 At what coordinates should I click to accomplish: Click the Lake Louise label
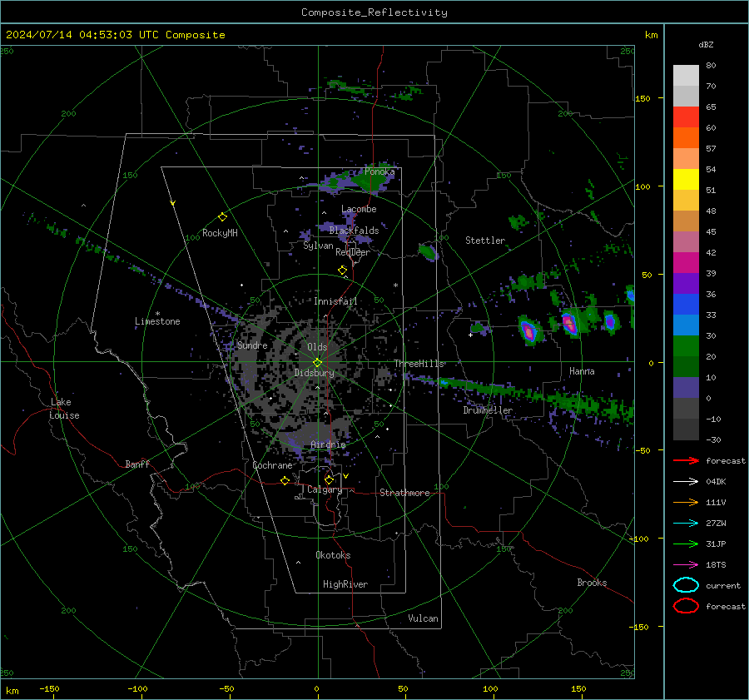[x=64, y=409]
